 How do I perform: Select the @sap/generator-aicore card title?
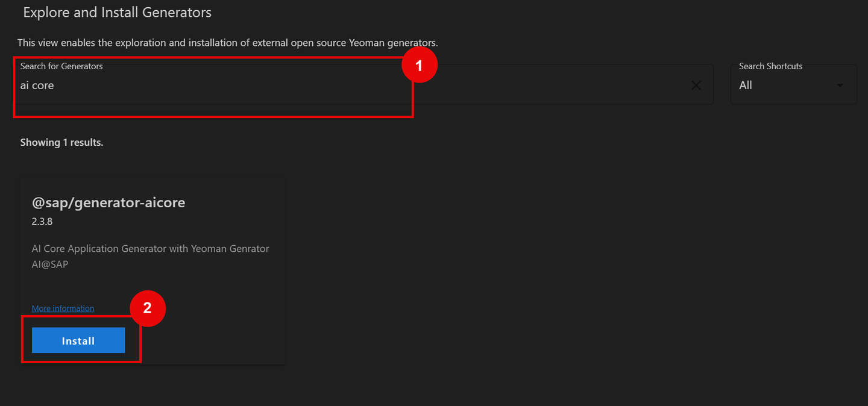(108, 202)
